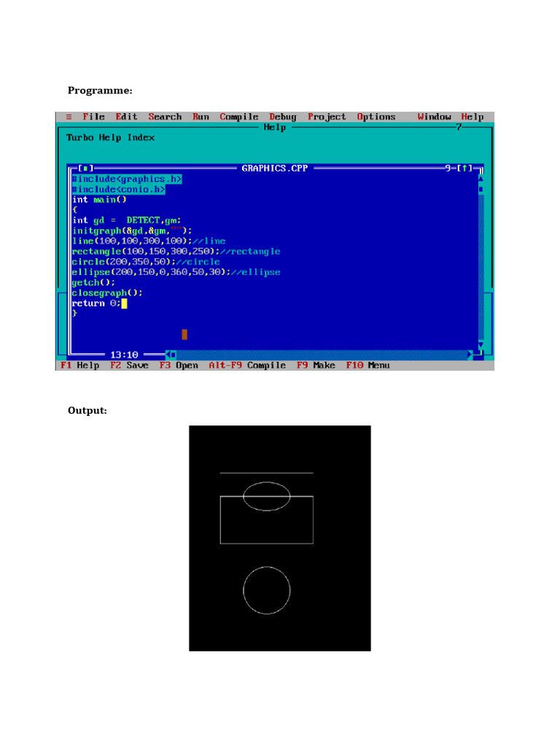Viewport: 560px width, 747px height.
Task: Open the Edit menu
Action: point(126,117)
